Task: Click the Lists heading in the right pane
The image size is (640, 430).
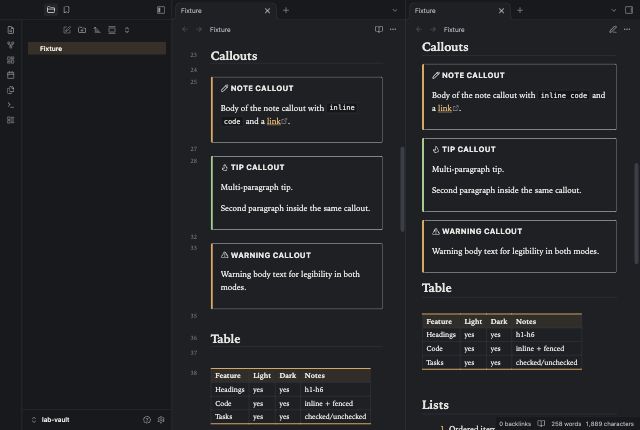Action: coord(435,405)
